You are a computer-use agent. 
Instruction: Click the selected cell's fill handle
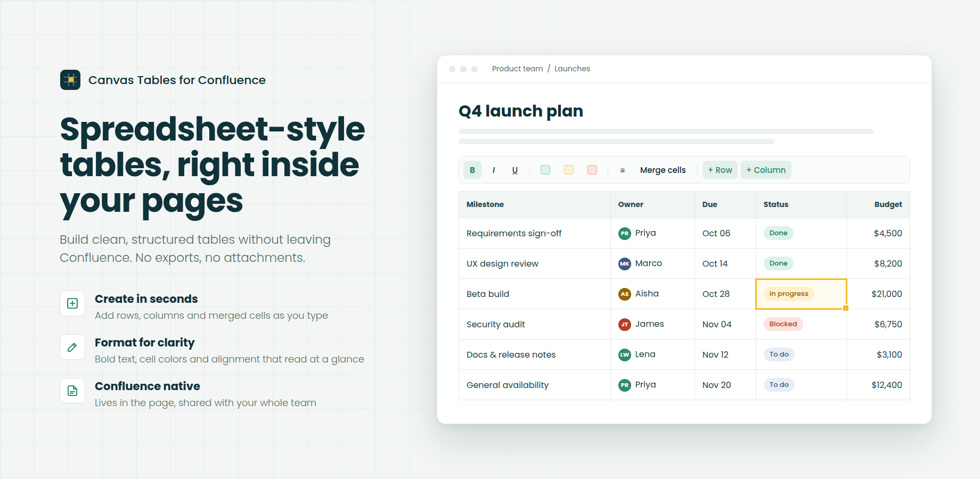846,308
